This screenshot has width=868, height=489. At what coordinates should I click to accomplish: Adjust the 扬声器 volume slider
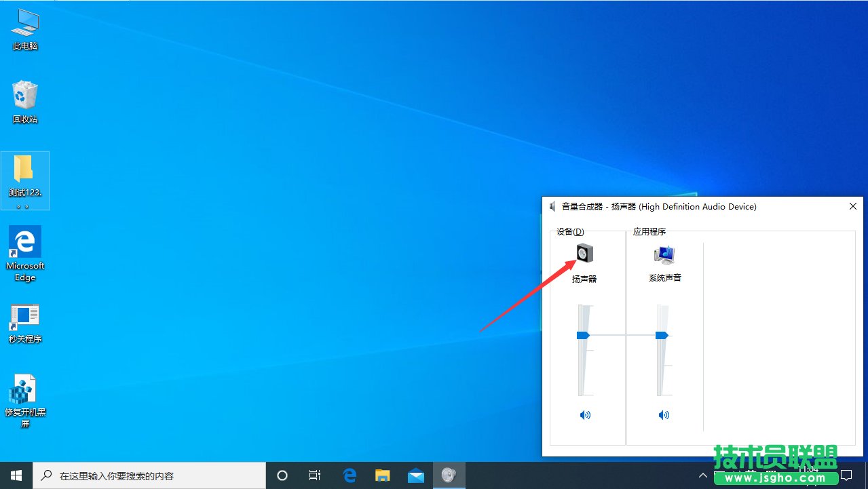pyautogui.click(x=582, y=334)
